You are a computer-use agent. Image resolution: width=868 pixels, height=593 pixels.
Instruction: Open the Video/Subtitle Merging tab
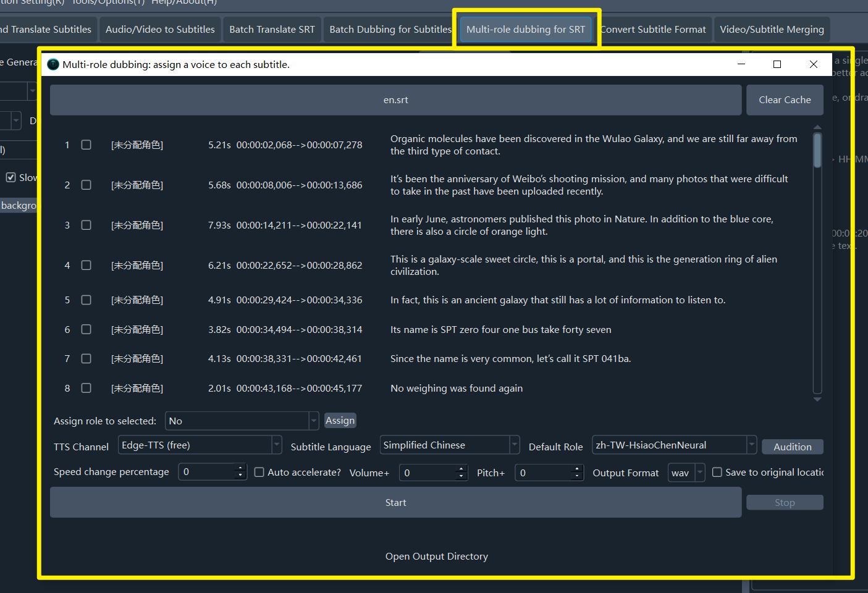click(772, 30)
